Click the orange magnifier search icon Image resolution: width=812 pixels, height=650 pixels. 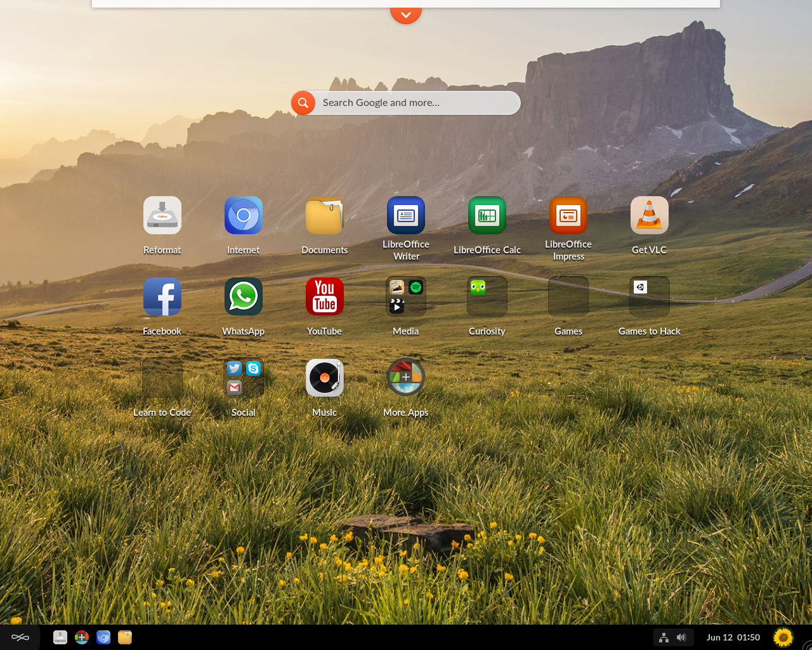pyautogui.click(x=303, y=103)
